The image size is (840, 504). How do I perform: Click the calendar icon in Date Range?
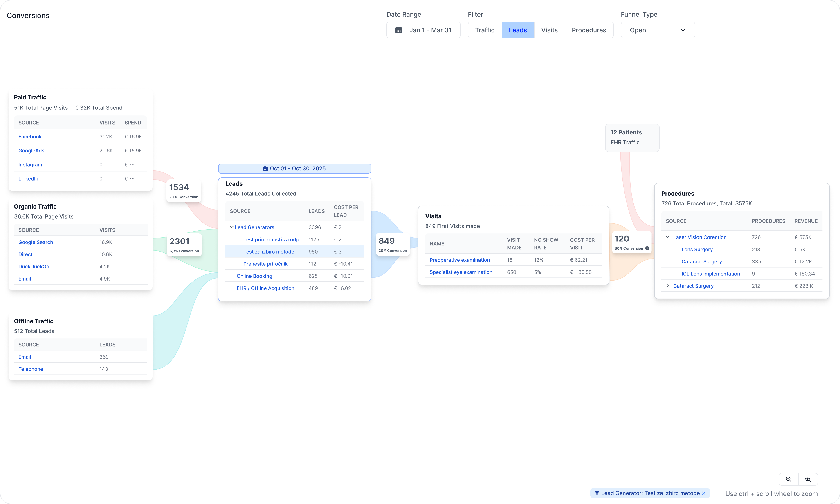pos(399,30)
